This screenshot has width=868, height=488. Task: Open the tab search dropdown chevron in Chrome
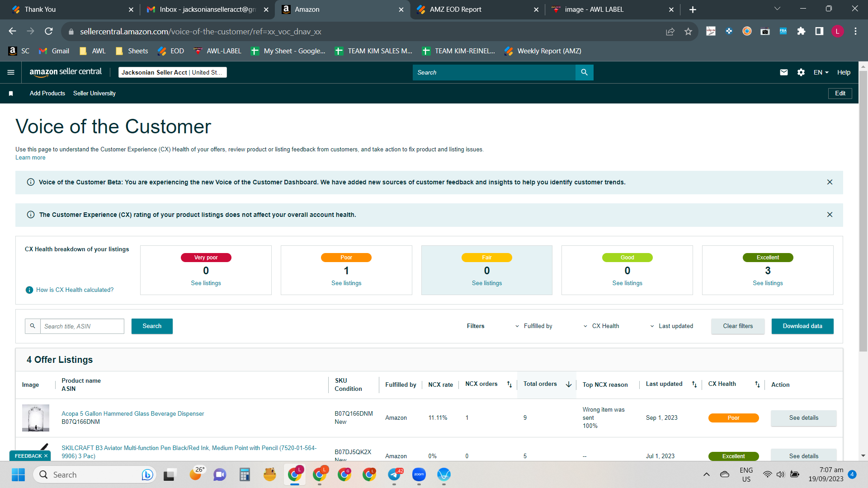click(x=777, y=9)
